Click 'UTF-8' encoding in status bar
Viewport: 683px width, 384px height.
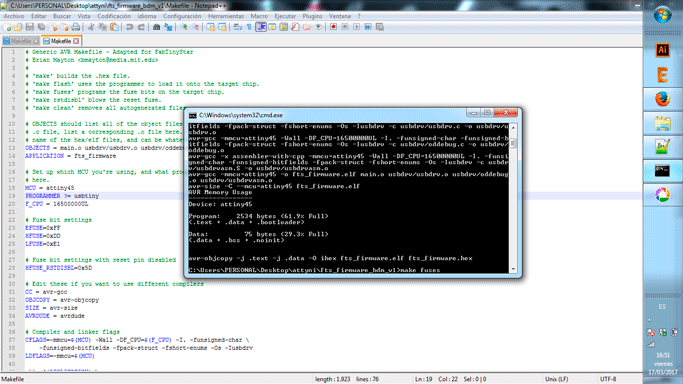click(608, 379)
